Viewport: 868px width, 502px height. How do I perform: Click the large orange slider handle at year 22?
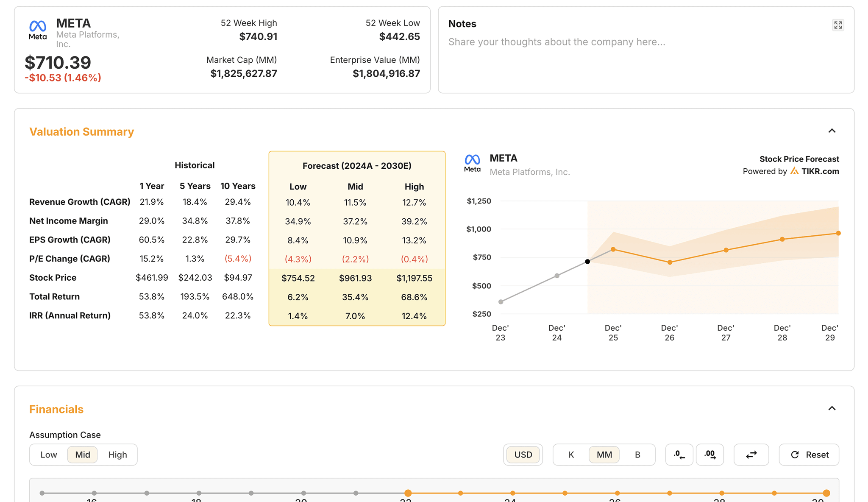click(408, 493)
